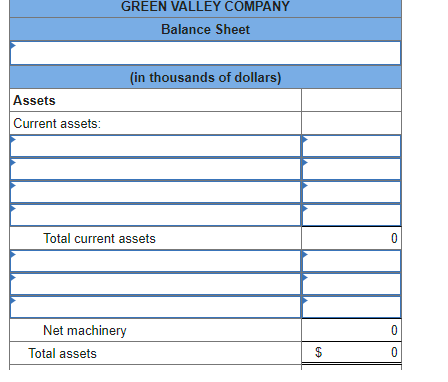Click amount field directly above Net machinery value
This screenshot has height=382, width=448.
point(351,307)
